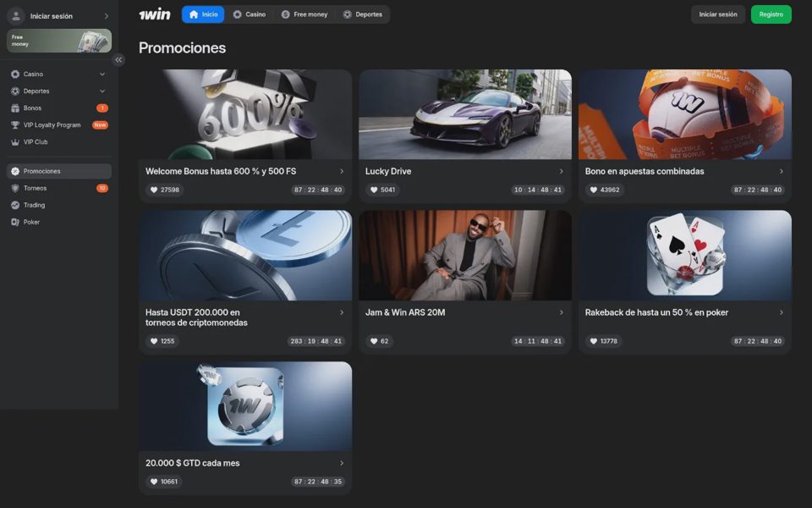812x508 pixels.
Task: Go to the Inicio tab
Action: point(203,14)
